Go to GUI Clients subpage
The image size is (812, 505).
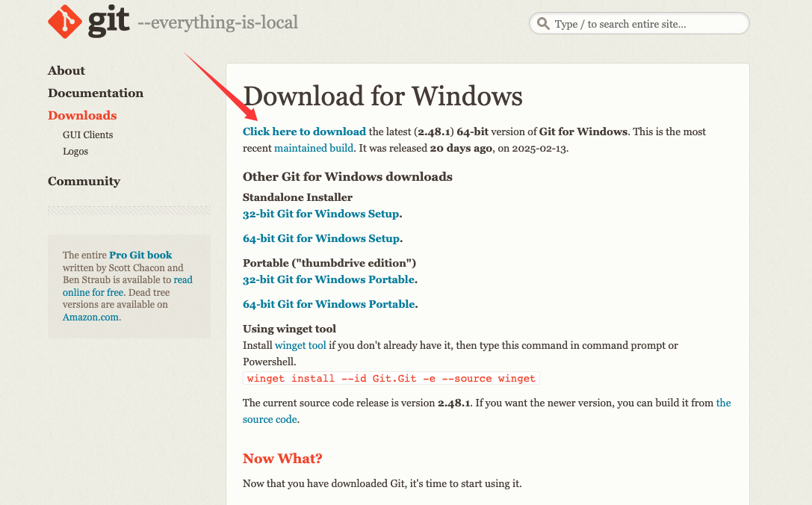[88, 135]
